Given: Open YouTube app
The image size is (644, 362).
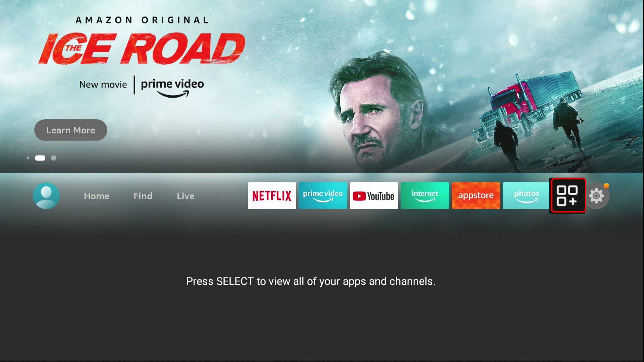Looking at the screenshot, I should click(373, 195).
